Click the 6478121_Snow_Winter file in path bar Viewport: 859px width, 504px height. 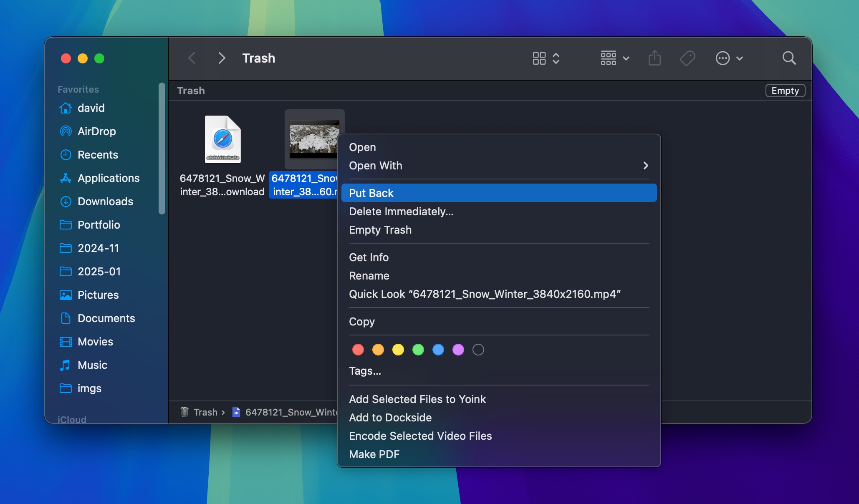point(285,412)
